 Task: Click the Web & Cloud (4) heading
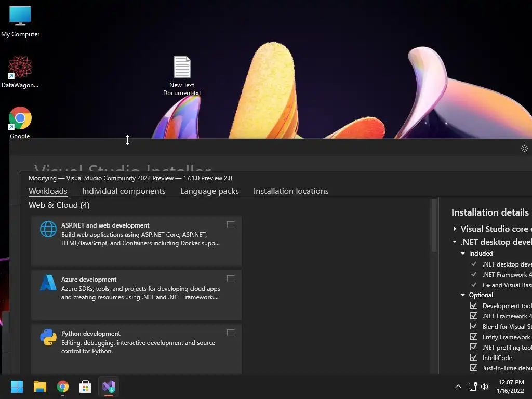pyautogui.click(x=59, y=205)
